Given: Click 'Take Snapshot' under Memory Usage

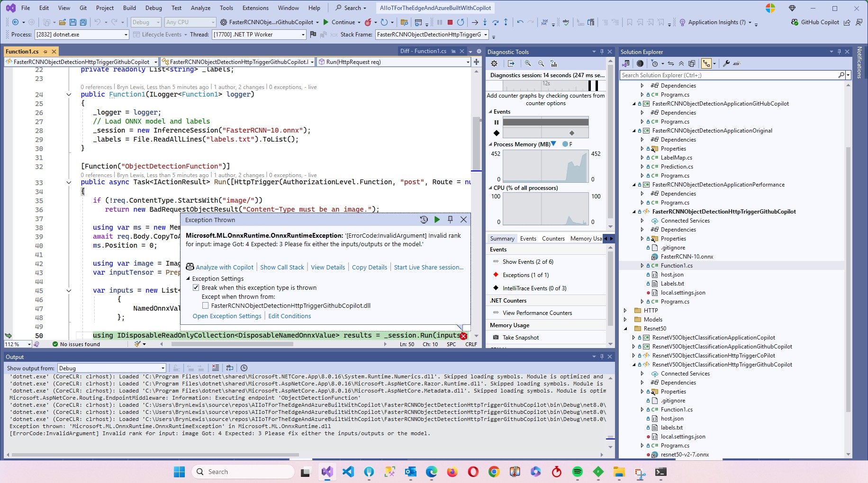Looking at the screenshot, I should tap(520, 338).
